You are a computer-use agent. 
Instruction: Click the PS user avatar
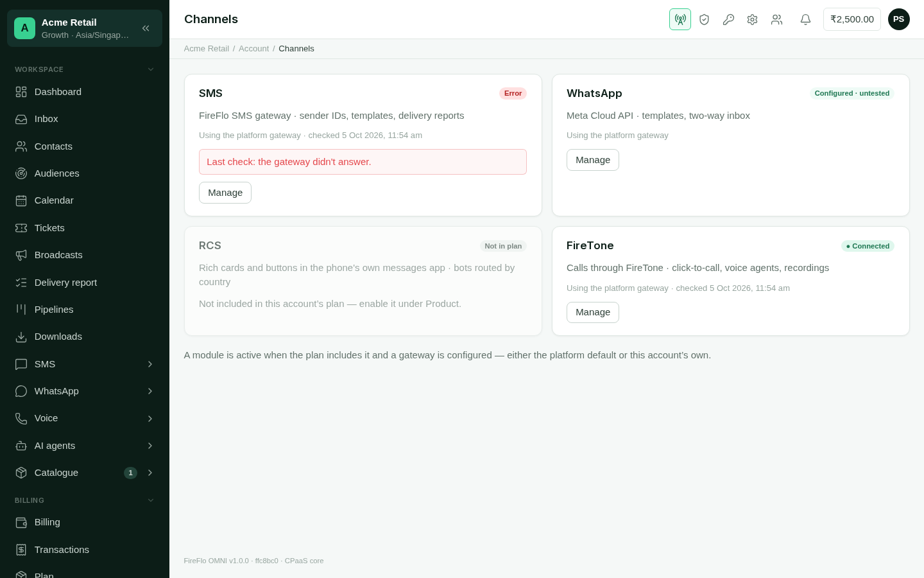899,19
